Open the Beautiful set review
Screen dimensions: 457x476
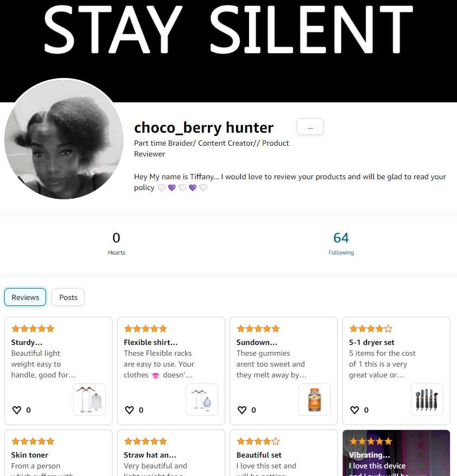[x=283, y=453]
